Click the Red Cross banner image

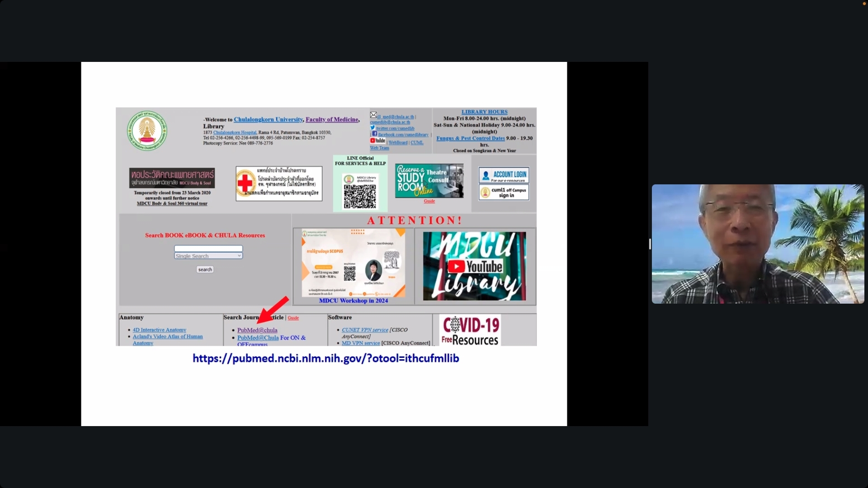279,183
